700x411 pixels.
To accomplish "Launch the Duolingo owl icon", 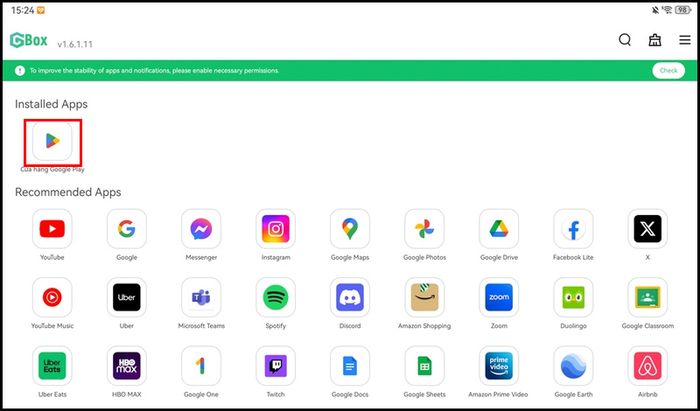I will [573, 297].
